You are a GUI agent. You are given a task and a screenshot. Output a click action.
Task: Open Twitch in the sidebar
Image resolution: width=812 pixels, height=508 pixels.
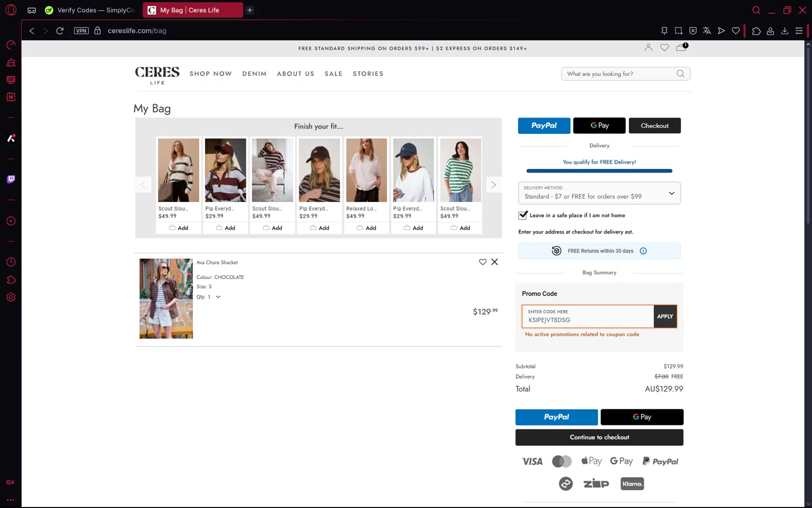tap(11, 179)
